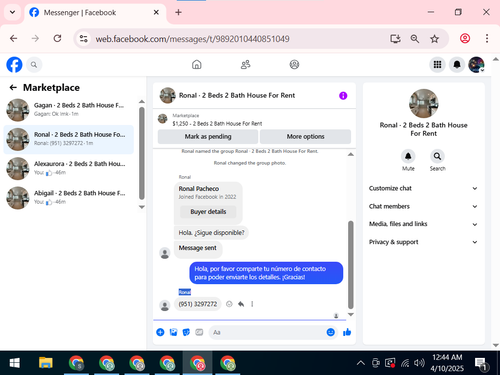Viewport: 500px width, 375px height.
Task: Expand the Privacy & support section
Action: point(423,242)
